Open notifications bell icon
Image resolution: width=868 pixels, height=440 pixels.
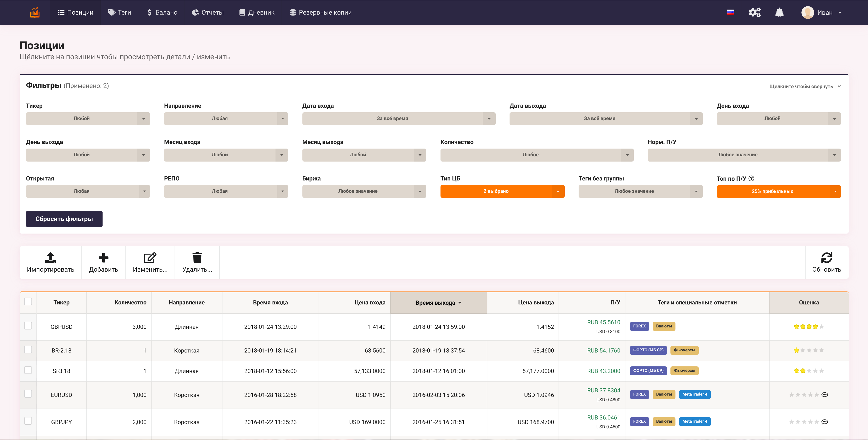[x=779, y=13]
